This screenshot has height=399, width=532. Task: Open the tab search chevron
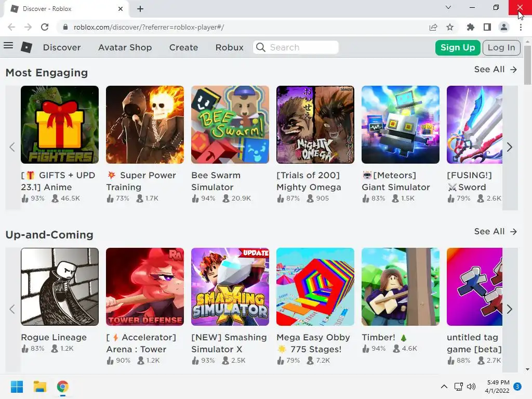448,7
